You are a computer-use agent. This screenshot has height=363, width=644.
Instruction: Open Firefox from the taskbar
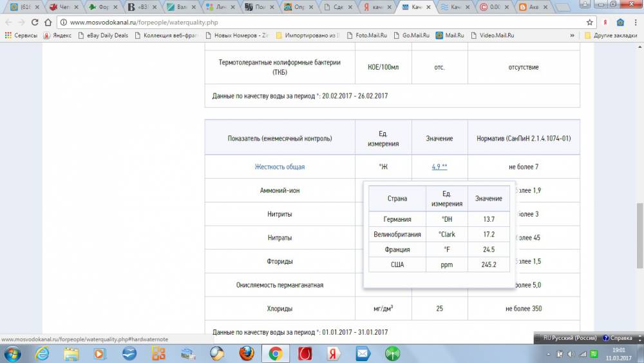pos(246,353)
